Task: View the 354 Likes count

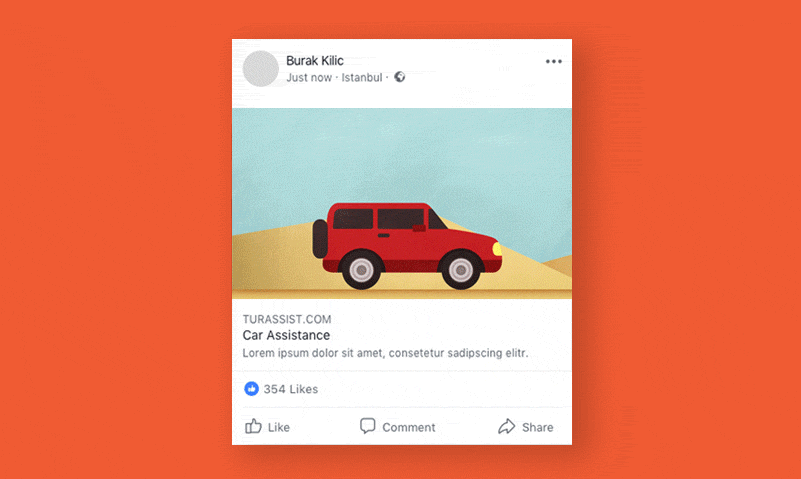Action: pyautogui.click(x=291, y=389)
